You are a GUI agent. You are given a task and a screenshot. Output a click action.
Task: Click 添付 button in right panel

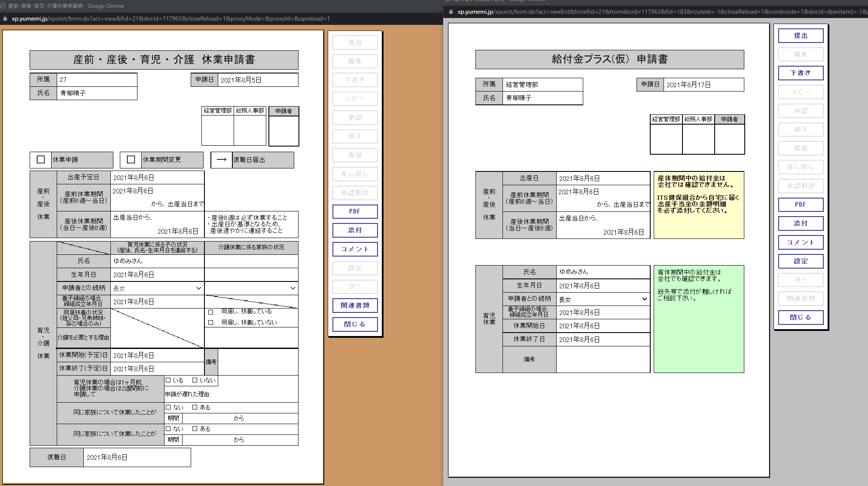pos(801,223)
